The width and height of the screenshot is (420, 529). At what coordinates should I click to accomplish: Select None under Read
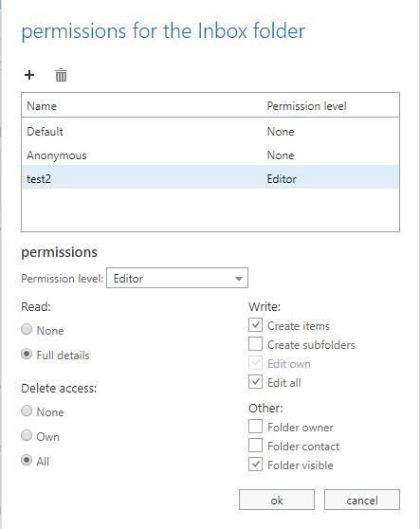click(x=27, y=329)
